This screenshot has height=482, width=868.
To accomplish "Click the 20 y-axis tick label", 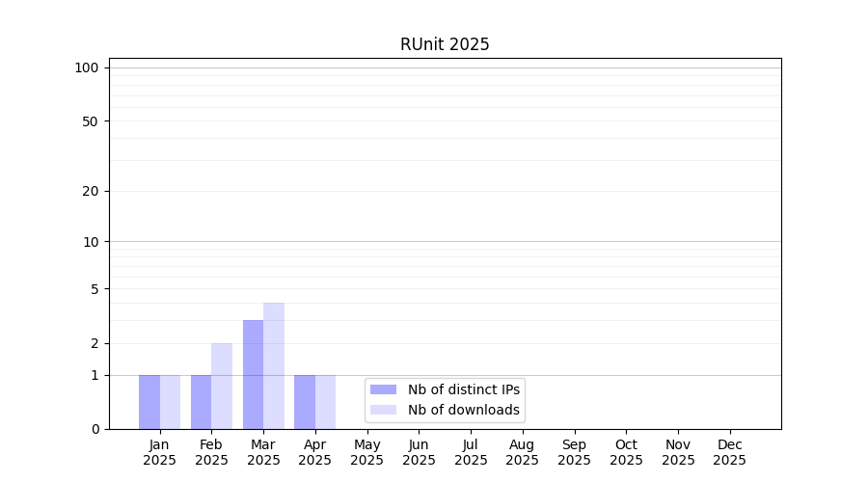I will [x=91, y=191].
